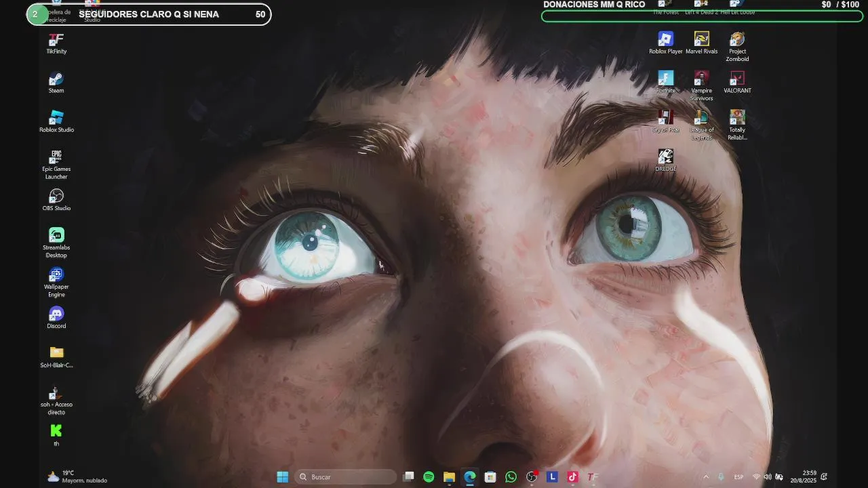Open the TikFinity desktop shortcut
Viewport: 868px width, 488px height.
click(x=56, y=43)
